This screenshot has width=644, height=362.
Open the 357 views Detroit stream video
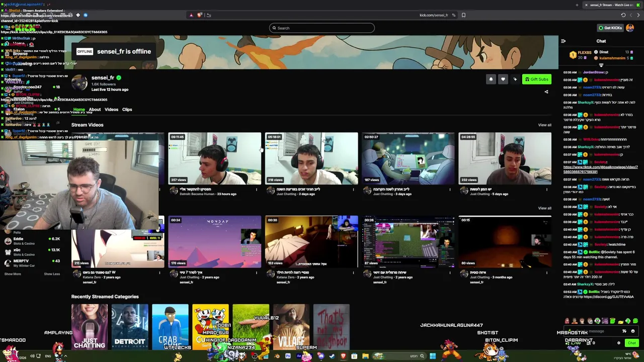click(215, 159)
